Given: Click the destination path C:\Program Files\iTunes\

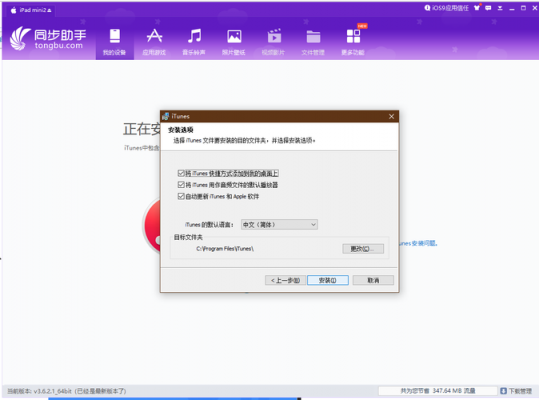Looking at the screenshot, I should (225, 249).
